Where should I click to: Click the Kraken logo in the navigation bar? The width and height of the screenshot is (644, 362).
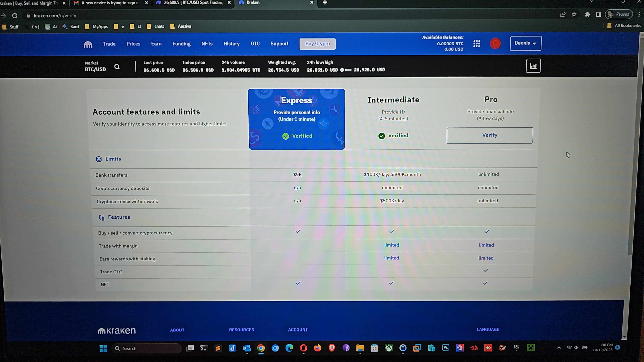(88, 44)
